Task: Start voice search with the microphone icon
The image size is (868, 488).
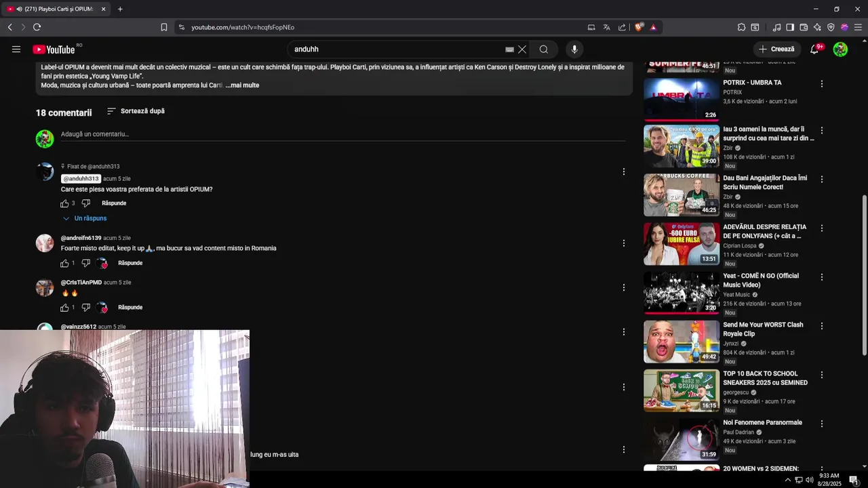Action: [574, 49]
